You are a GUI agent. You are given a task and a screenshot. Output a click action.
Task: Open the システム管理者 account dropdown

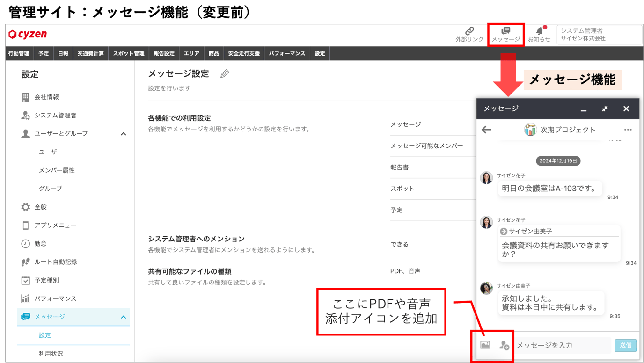[599, 35]
